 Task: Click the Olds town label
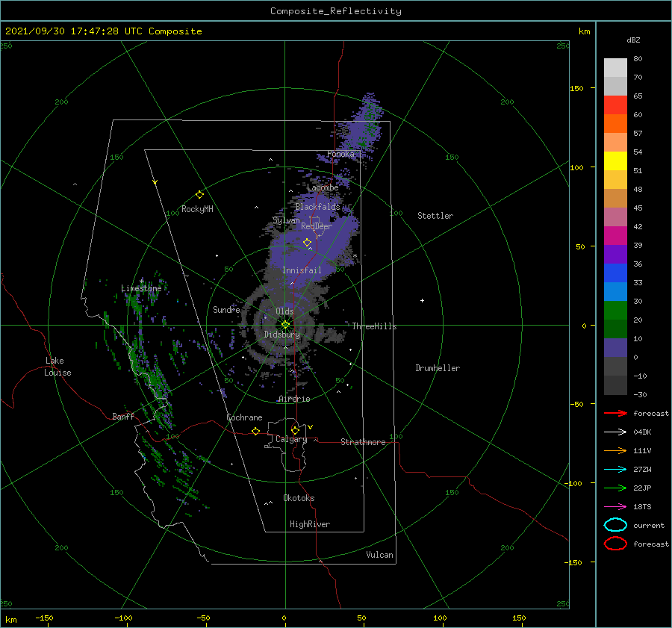pos(284,311)
